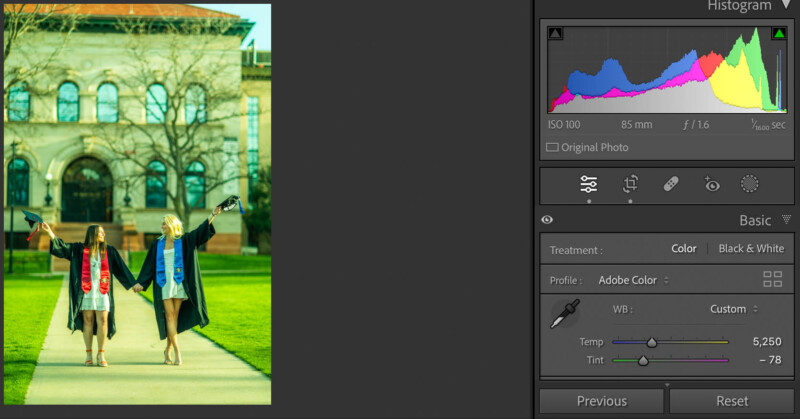This screenshot has height=419, width=800.
Task: Toggle Basic panel visibility eye
Action: pos(547,220)
